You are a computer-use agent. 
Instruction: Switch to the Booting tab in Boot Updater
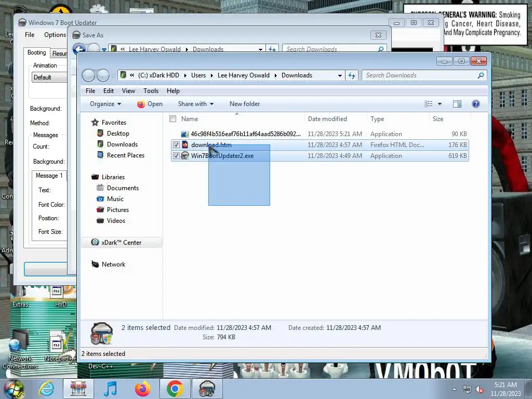[x=37, y=52]
